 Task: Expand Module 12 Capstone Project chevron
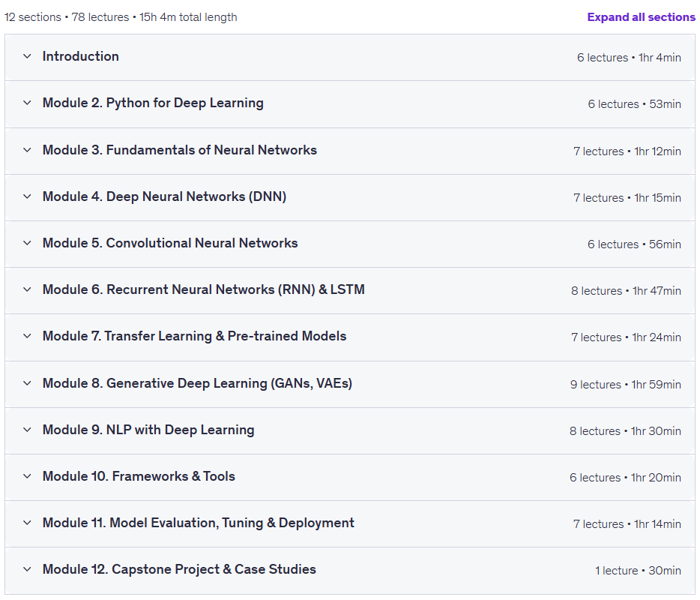click(27, 569)
